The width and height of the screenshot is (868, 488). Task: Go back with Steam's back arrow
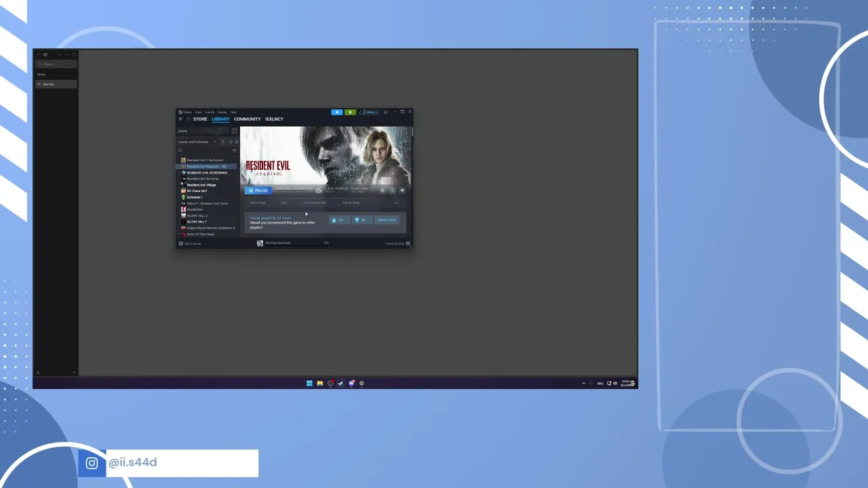(x=180, y=119)
